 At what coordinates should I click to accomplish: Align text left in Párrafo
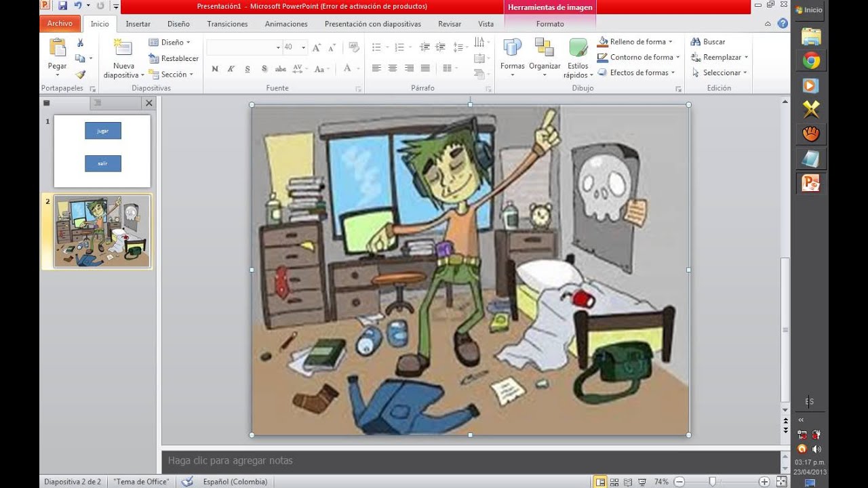(x=376, y=68)
